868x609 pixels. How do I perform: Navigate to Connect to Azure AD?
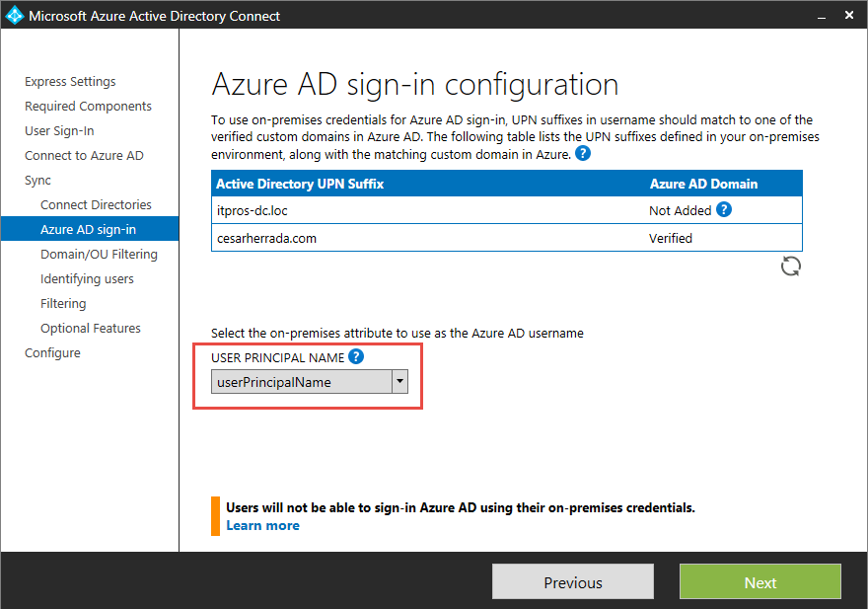click(84, 156)
